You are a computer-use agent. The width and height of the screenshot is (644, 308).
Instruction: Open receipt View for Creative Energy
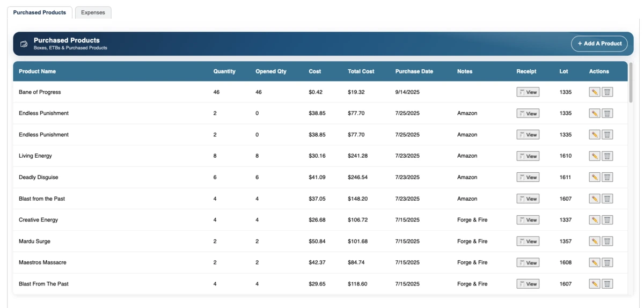(528, 220)
